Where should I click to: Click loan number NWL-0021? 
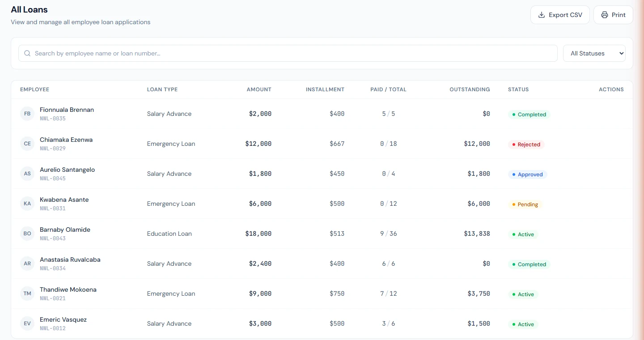pyautogui.click(x=53, y=298)
